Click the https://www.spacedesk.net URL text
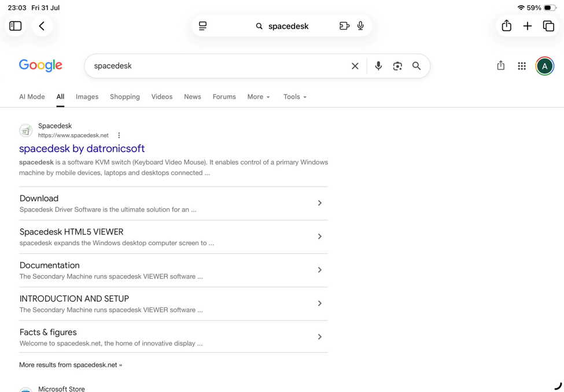Viewport: 564px width, 392px height. pos(73,135)
